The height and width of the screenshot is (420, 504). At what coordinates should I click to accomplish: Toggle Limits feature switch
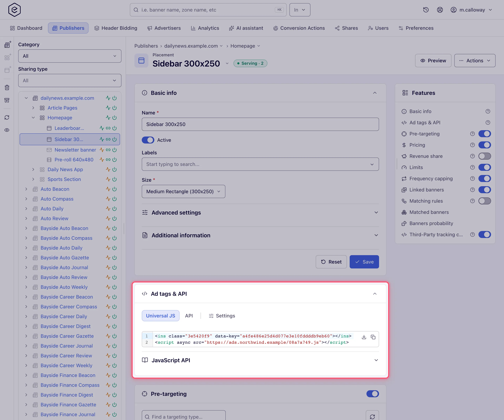[x=485, y=167]
